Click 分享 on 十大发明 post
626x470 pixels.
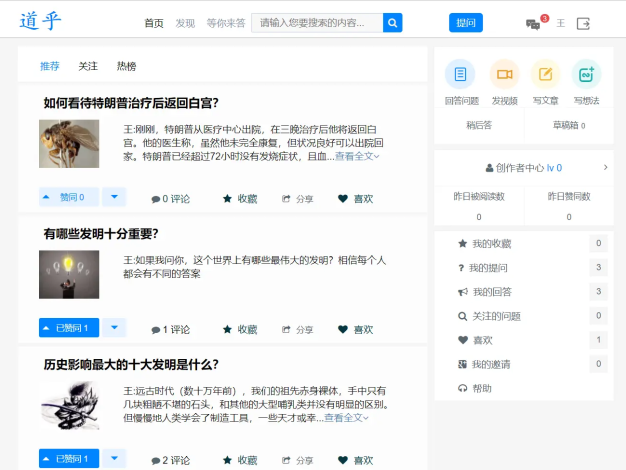tap(298, 460)
